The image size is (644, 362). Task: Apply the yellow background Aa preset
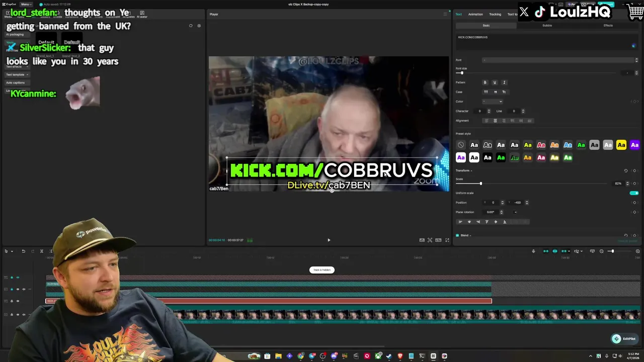621,145
